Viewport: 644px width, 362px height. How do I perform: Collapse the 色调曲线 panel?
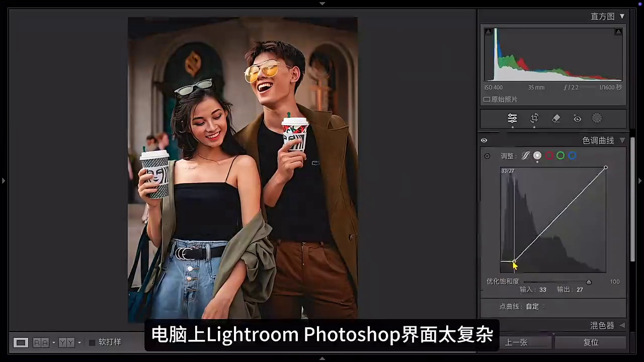click(622, 141)
